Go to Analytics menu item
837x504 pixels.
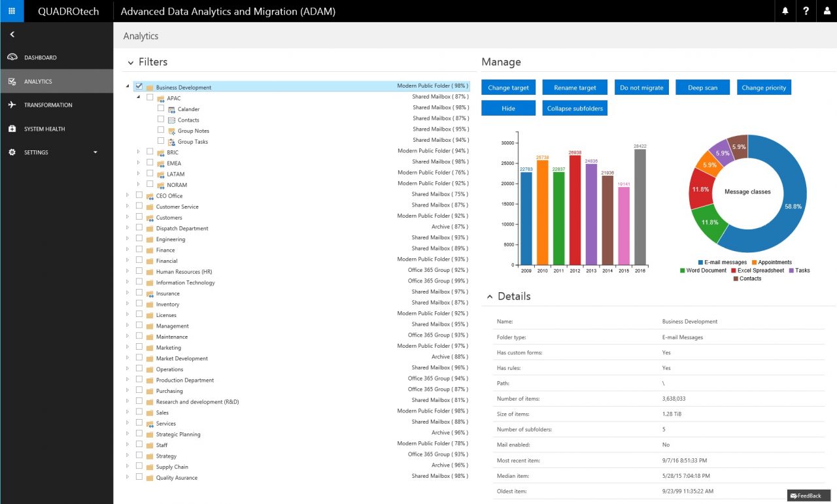(56, 82)
